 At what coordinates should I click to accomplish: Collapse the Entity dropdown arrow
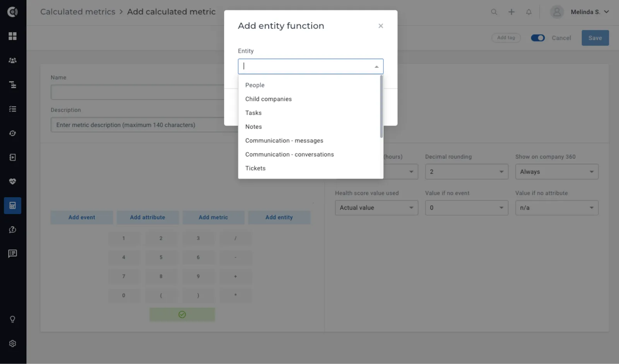point(376,67)
